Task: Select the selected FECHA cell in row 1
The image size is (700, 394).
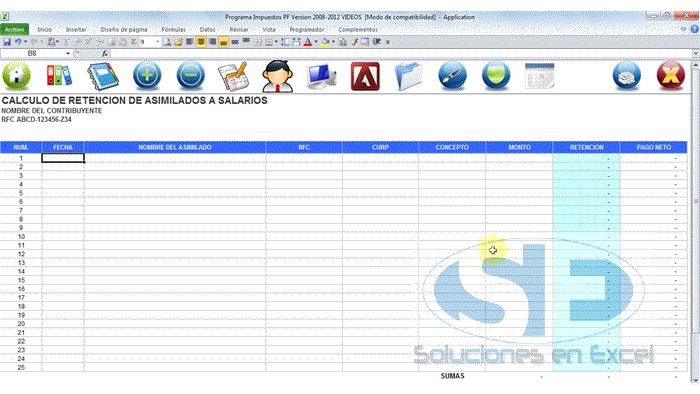Action: click(63, 158)
